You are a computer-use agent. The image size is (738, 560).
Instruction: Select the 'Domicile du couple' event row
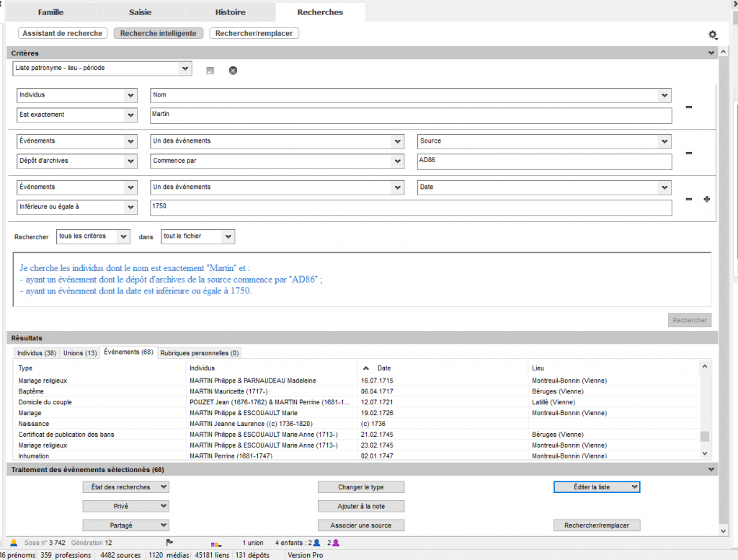(357, 402)
